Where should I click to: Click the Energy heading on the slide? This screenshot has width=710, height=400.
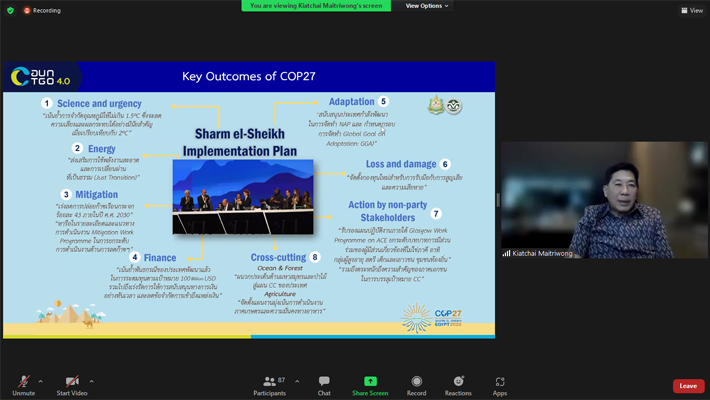[x=102, y=149]
